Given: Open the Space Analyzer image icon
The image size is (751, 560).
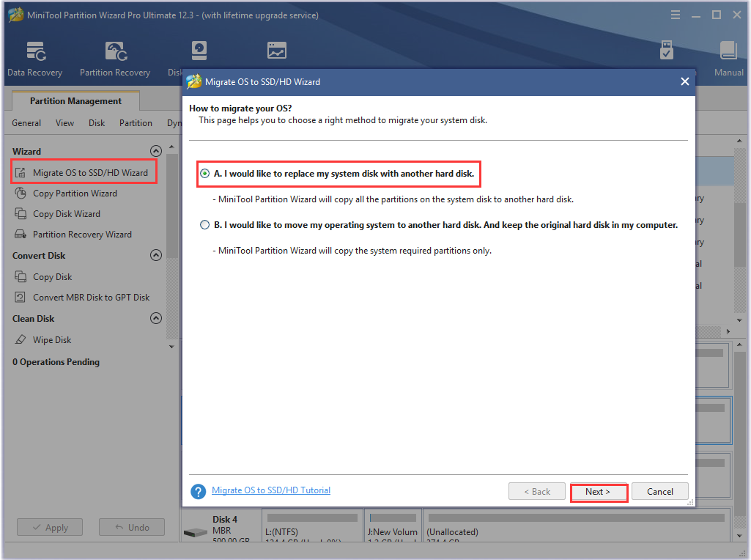Looking at the screenshot, I should point(277,51).
